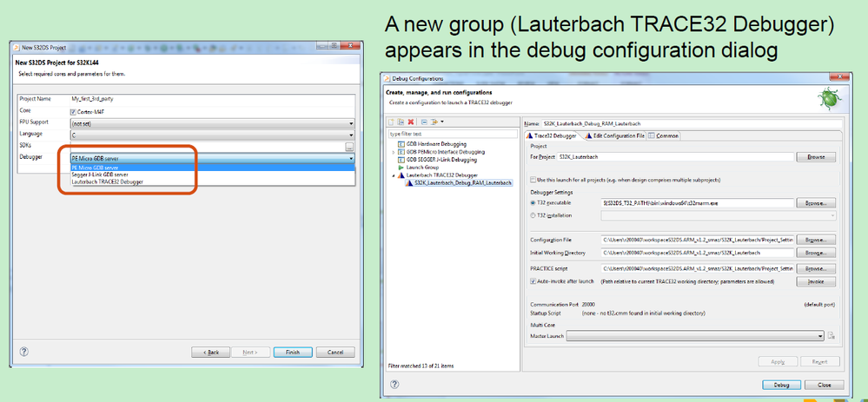Click Communication Port value 20000
The height and width of the screenshot is (402, 868).
(588, 305)
